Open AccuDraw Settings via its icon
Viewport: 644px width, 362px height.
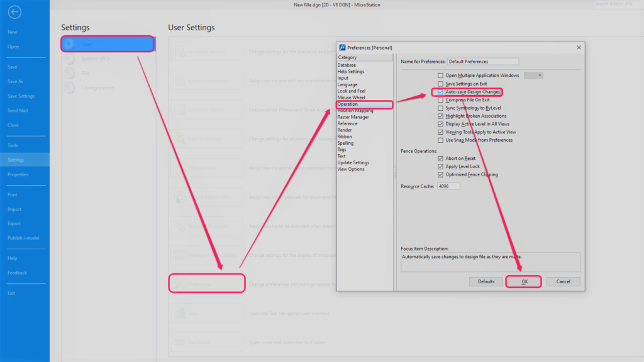179,52
